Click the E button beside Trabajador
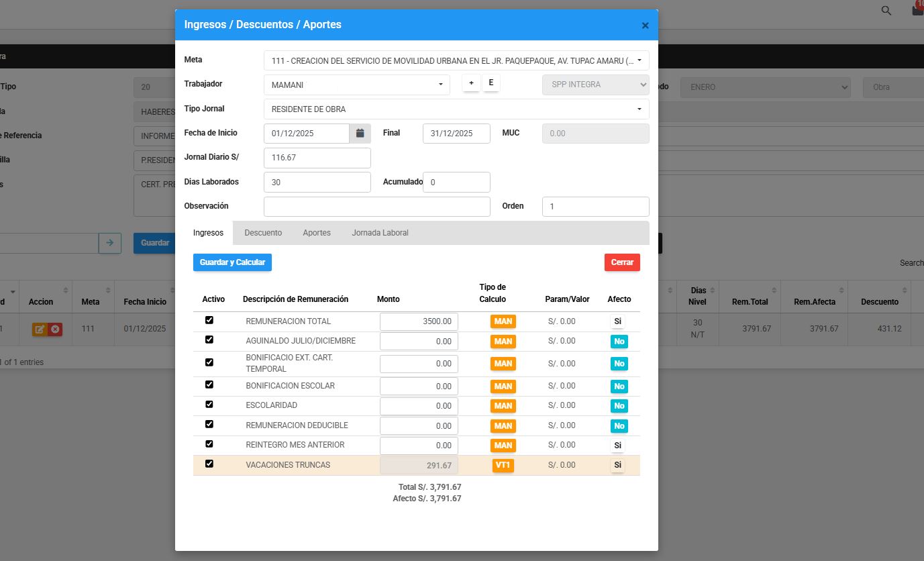The width and height of the screenshot is (924, 561). pos(491,83)
